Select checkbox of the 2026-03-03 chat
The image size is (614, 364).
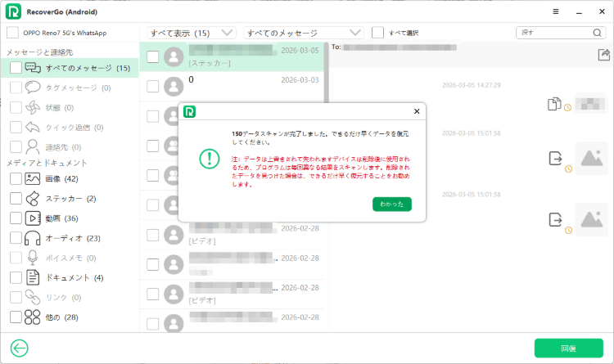153,86
